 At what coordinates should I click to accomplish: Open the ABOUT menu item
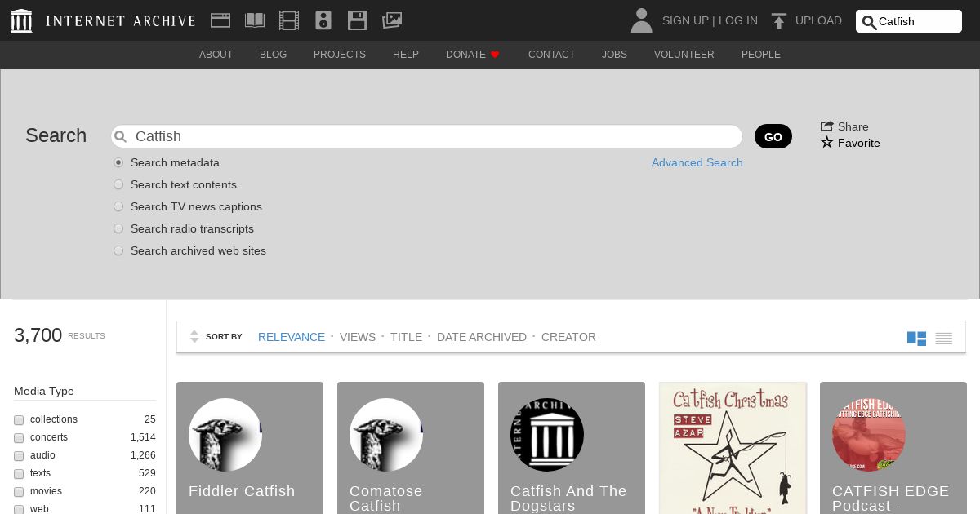tap(216, 55)
